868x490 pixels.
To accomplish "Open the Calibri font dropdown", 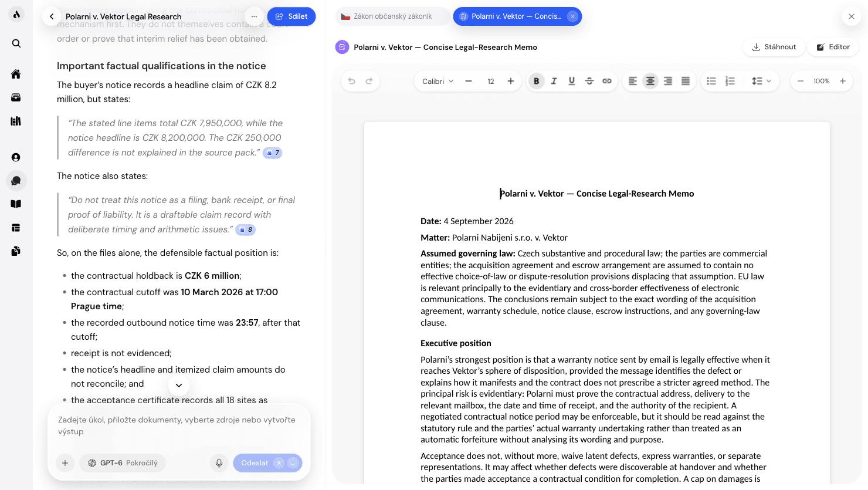I will (x=438, y=81).
